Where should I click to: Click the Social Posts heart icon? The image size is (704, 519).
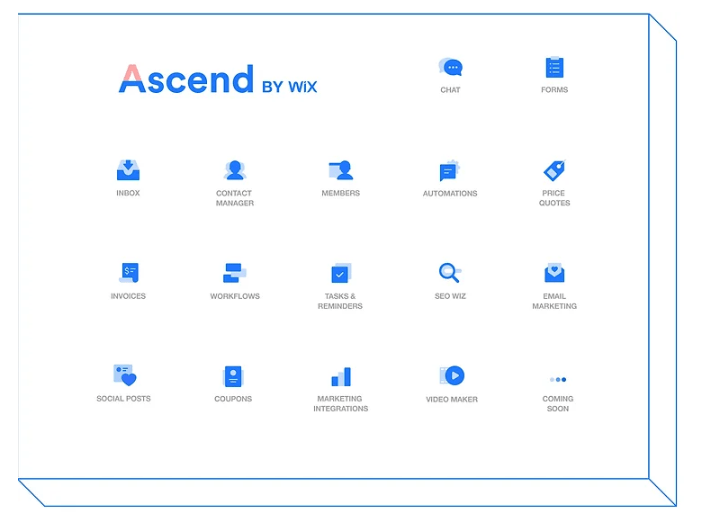tap(125, 375)
